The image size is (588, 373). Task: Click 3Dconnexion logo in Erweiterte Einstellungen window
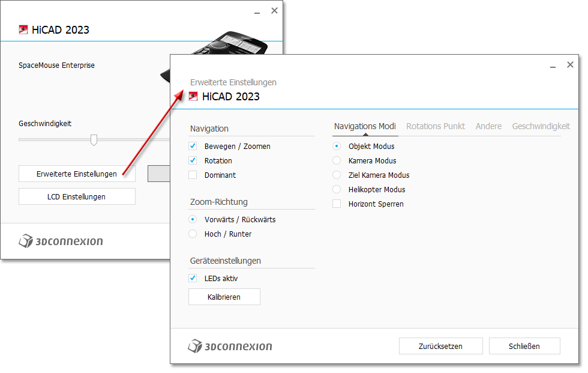(230, 346)
